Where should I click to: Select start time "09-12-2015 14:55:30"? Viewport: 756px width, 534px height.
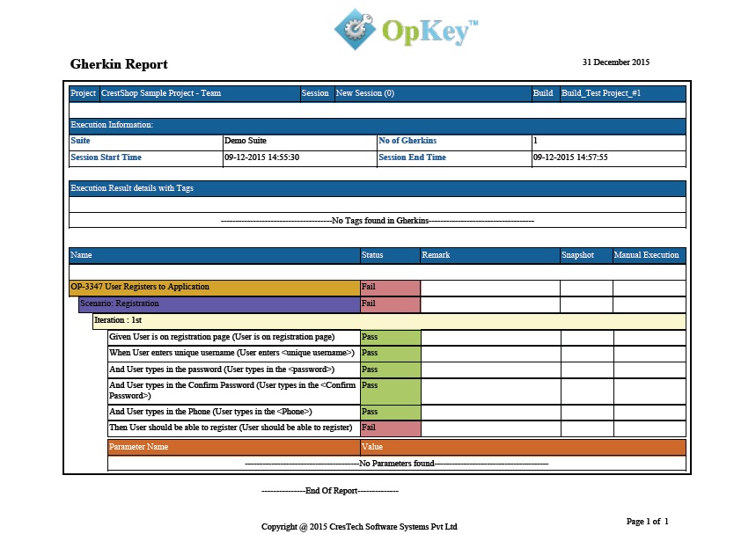point(261,157)
